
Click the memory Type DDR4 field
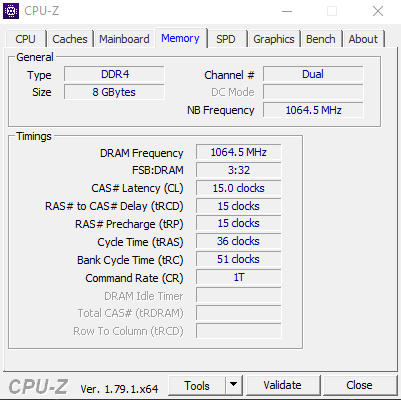pos(114,74)
